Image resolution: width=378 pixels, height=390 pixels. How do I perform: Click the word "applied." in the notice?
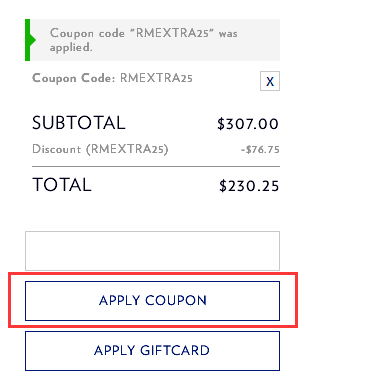click(71, 48)
